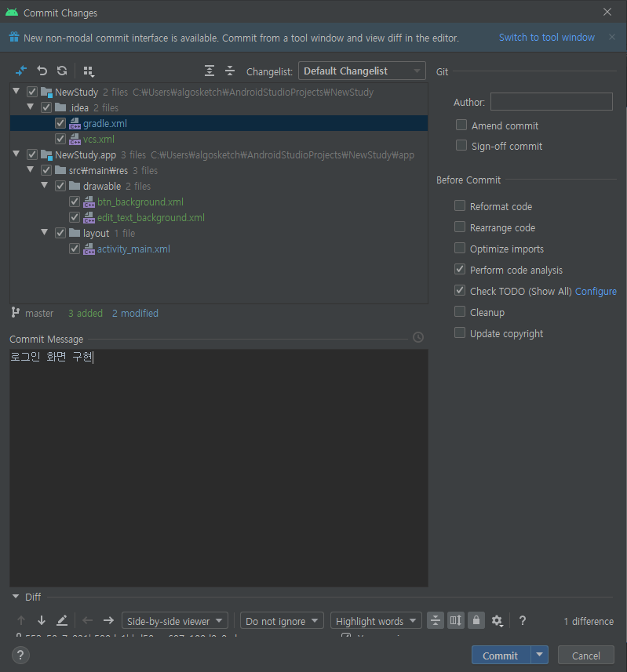Select the activity_main.xml file

click(x=133, y=249)
